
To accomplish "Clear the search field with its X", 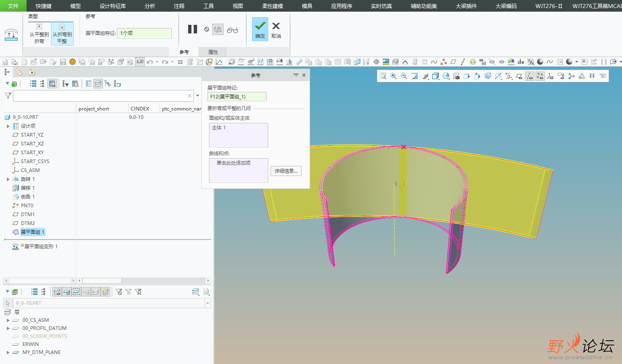I will [190, 96].
